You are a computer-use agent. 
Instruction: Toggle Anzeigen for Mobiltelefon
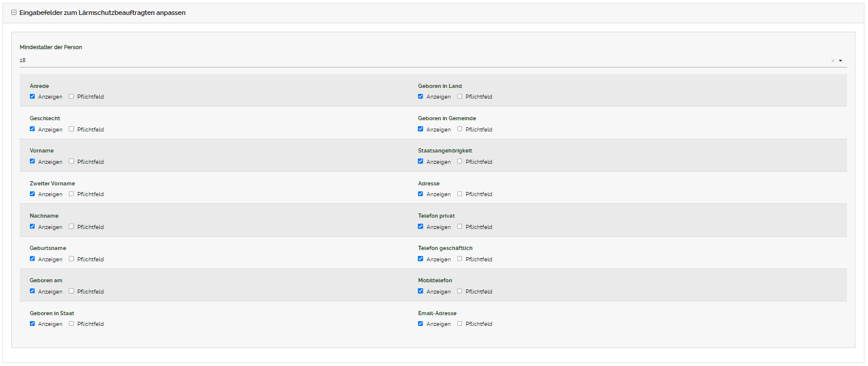point(421,291)
